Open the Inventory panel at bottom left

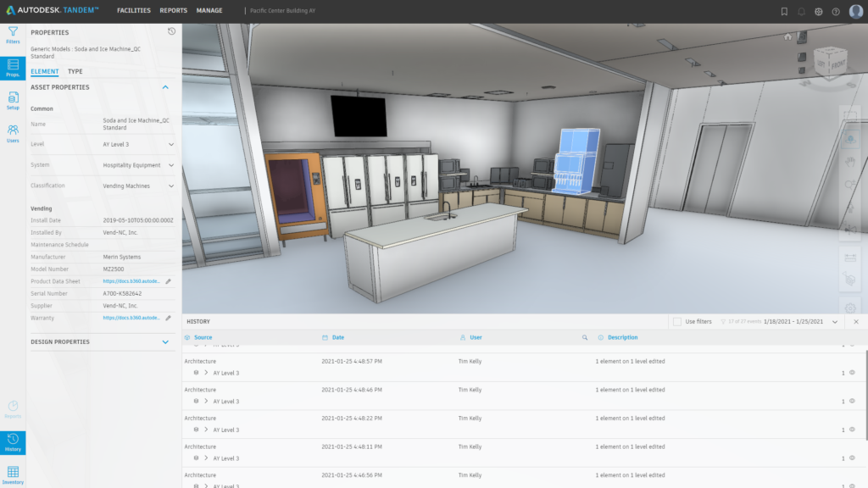pos(12,471)
